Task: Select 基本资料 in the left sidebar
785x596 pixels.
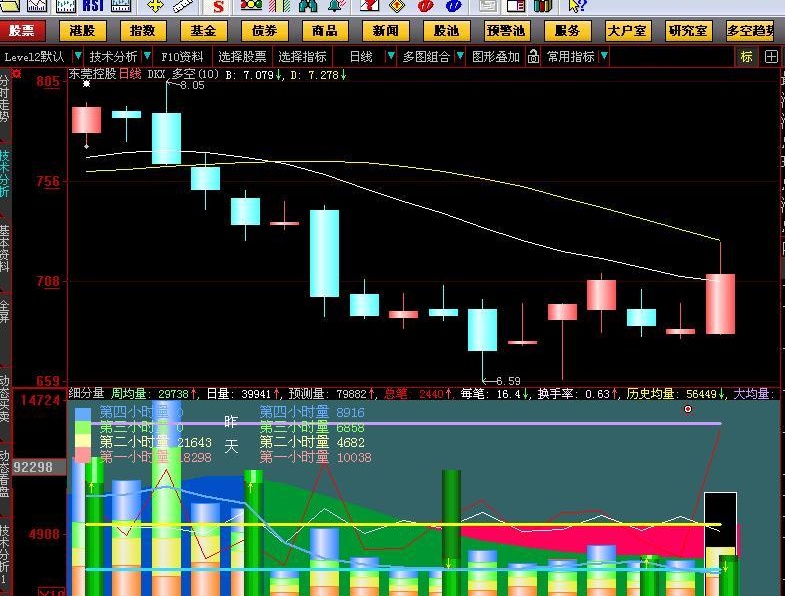Action: point(5,248)
